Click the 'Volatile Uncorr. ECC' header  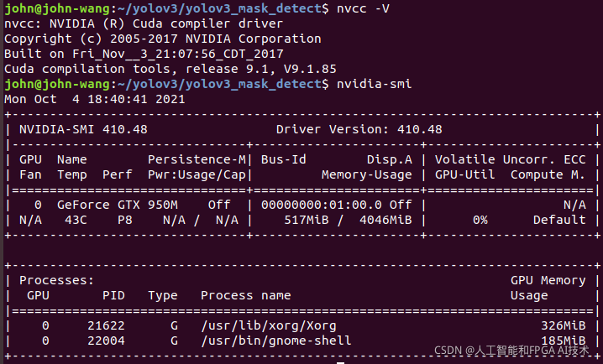pos(511,159)
